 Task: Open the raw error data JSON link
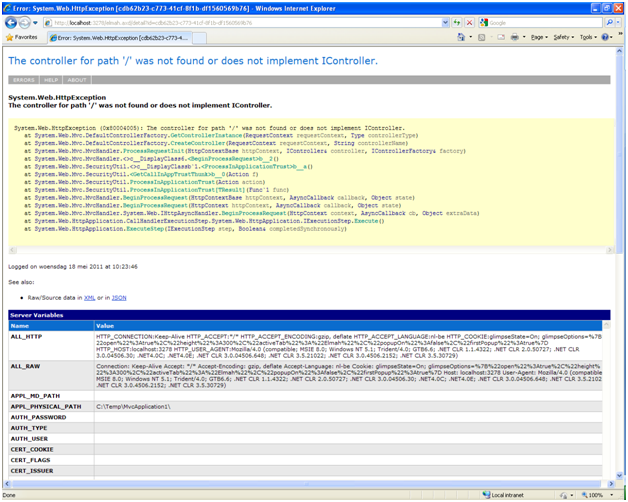(x=119, y=298)
